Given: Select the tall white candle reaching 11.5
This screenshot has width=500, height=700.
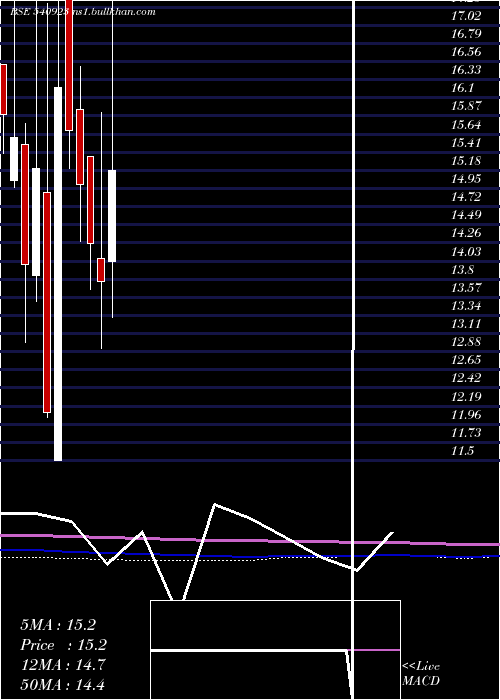Looking at the screenshot, I should click(58, 274).
